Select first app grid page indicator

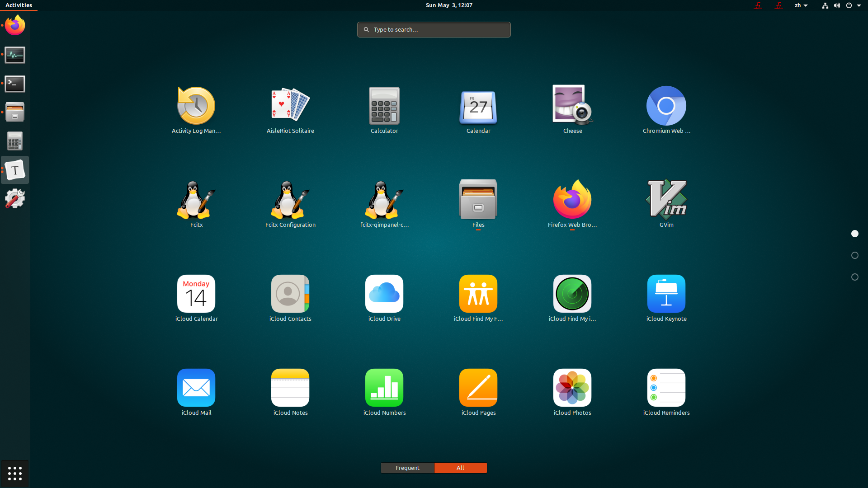(x=854, y=234)
